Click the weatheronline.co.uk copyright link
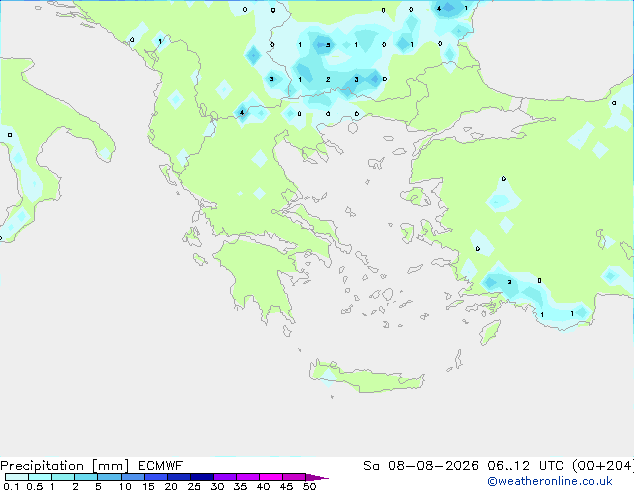The width and height of the screenshot is (634, 490). point(550,481)
